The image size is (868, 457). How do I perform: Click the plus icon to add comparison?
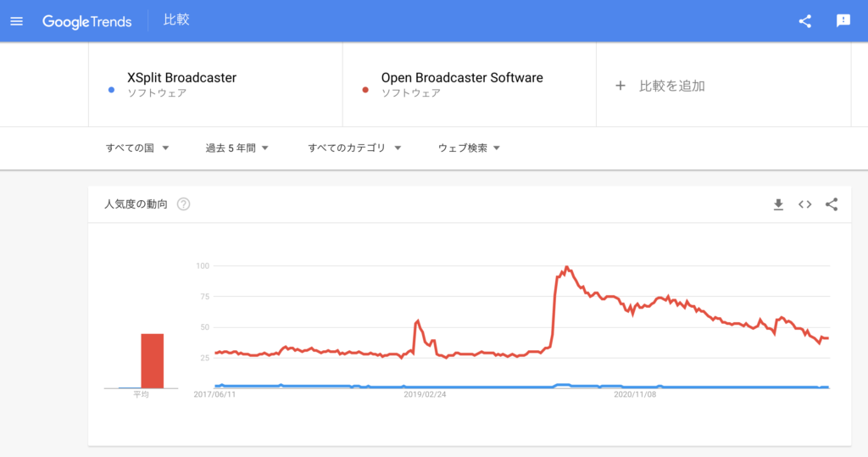click(x=620, y=86)
